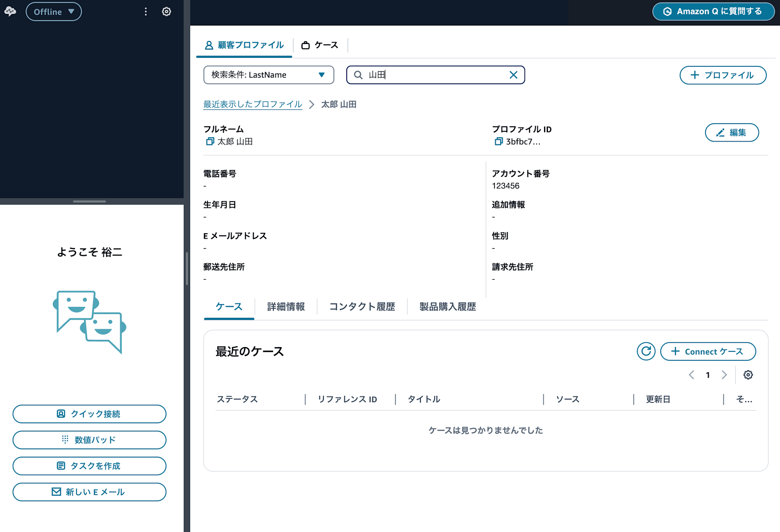Screen dimensions: 780x532
Task: Click the 編集 edit button
Action: [732, 133]
